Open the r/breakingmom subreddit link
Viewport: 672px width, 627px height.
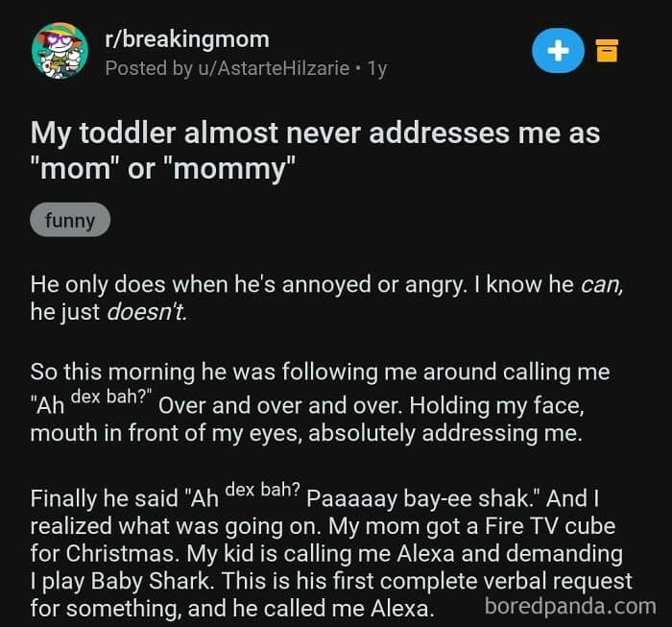tap(186, 39)
